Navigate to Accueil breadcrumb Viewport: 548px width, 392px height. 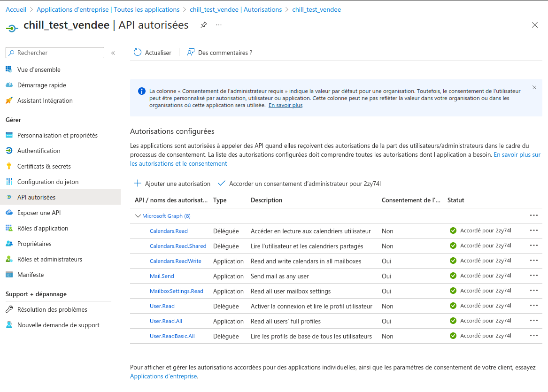point(16,9)
